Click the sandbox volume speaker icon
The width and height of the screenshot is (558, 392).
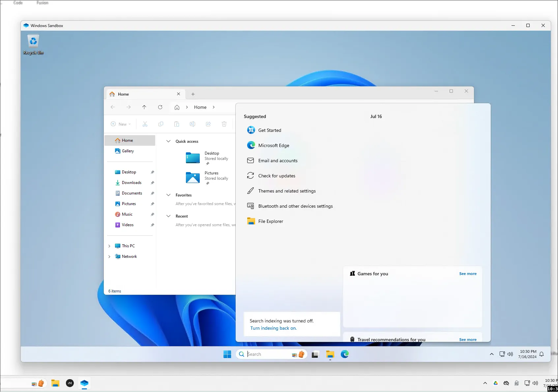click(510, 354)
